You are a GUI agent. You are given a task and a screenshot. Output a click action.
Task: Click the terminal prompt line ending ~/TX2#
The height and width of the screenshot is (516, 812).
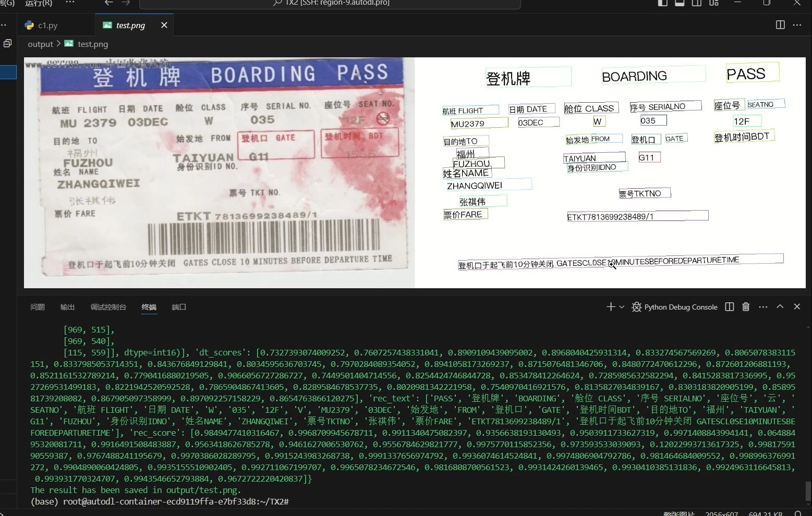point(160,501)
